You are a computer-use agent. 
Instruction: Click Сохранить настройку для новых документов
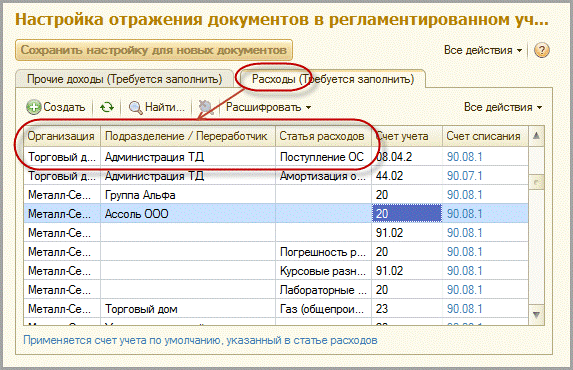pyautogui.click(x=154, y=50)
